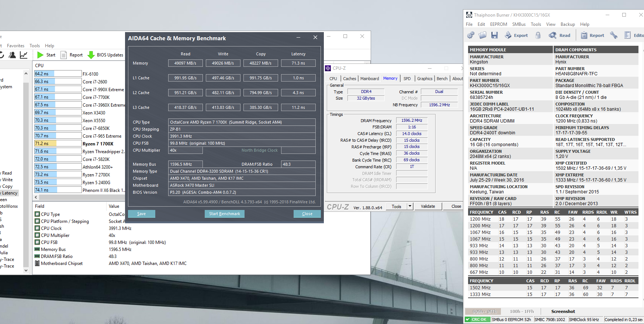Click the Start Benchmark button
The height and width of the screenshot is (324, 644).
(224, 214)
